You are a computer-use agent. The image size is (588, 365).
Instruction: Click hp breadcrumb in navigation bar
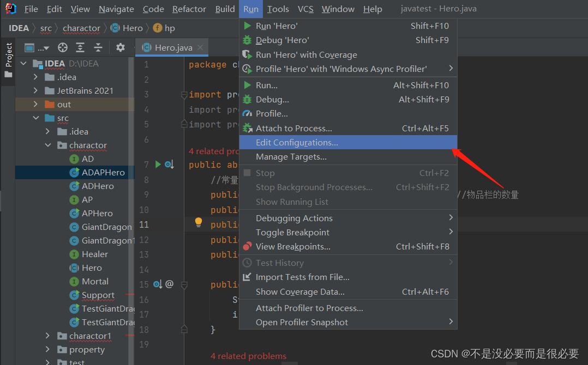coord(170,28)
